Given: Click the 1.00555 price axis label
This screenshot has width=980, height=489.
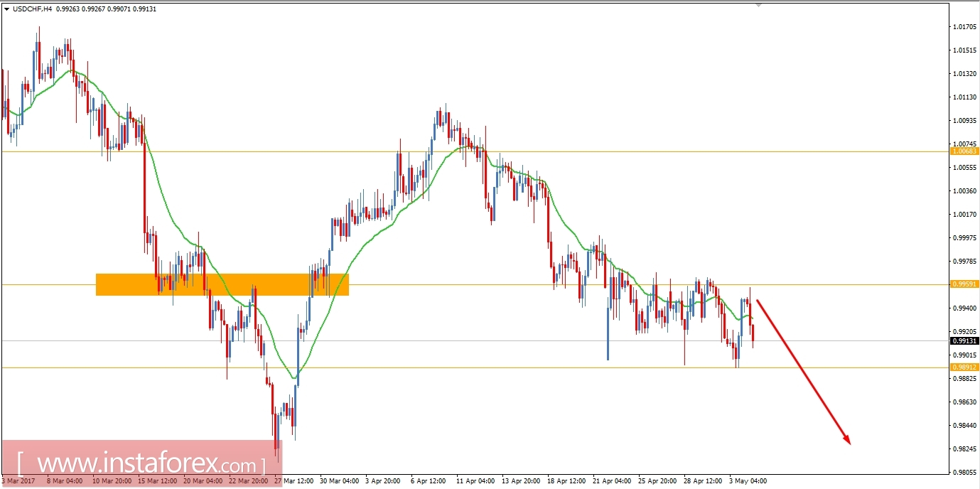Looking at the screenshot, I should click(x=965, y=168).
